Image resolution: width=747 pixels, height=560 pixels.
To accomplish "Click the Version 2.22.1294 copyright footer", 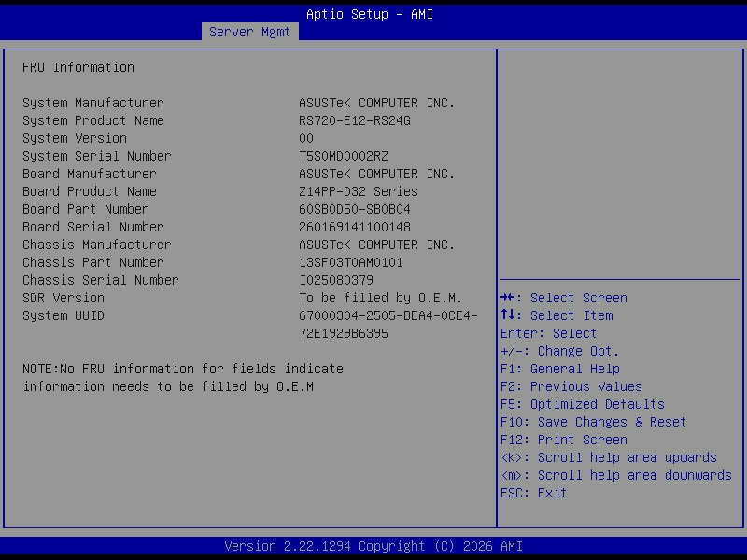I will point(373,546).
